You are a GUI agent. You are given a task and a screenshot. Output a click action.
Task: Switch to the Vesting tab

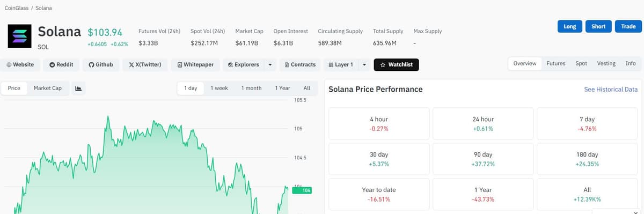pyautogui.click(x=606, y=63)
